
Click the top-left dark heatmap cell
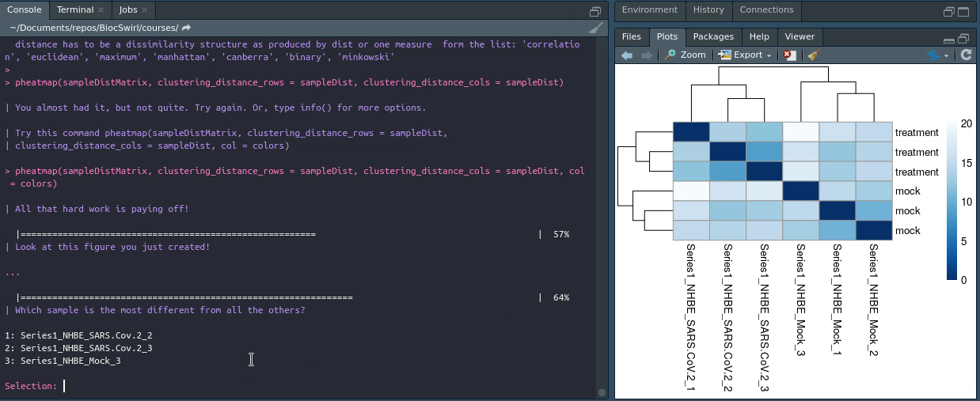(691, 132)
